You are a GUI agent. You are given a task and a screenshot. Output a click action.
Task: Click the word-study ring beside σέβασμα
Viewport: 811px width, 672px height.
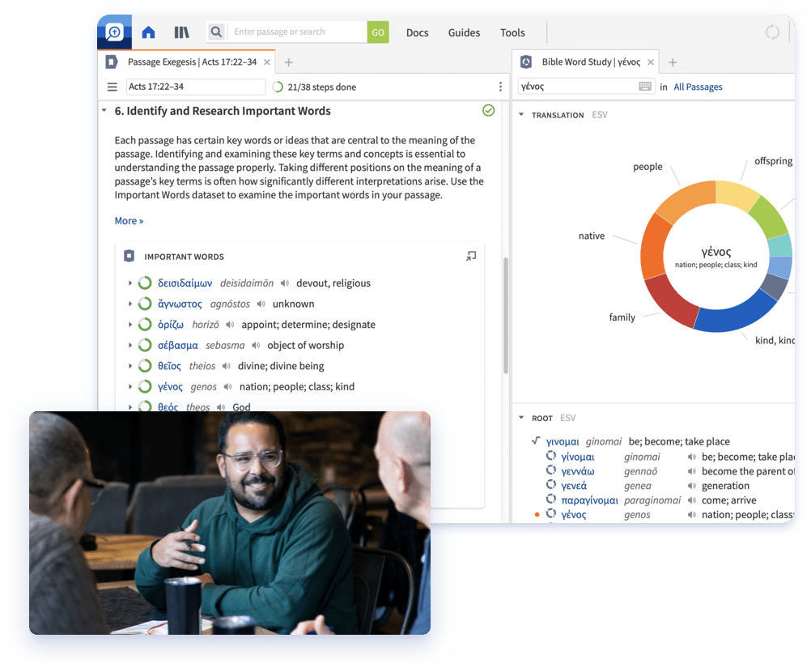(145, 345)
